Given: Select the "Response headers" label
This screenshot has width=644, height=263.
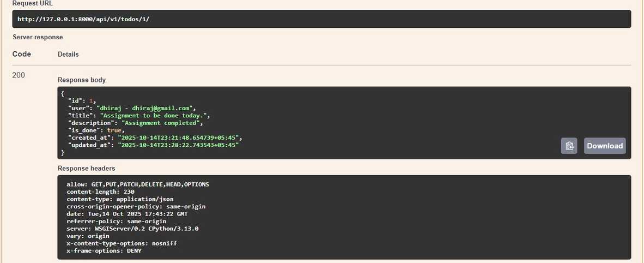Looking at the screenshot, I should click(x=86, y=169).
